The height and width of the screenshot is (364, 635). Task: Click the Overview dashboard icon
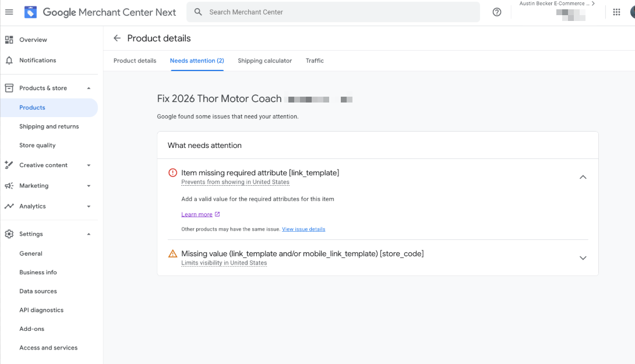click(x=9, y=40)
